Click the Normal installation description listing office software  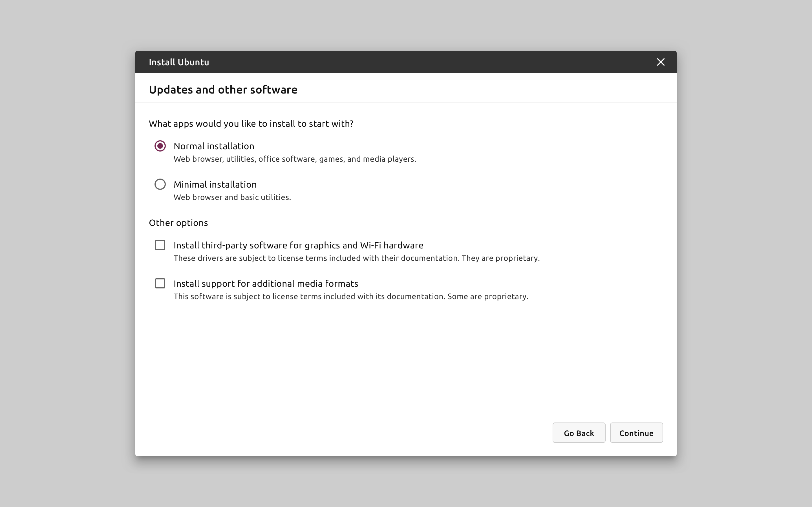pos(295,159)
